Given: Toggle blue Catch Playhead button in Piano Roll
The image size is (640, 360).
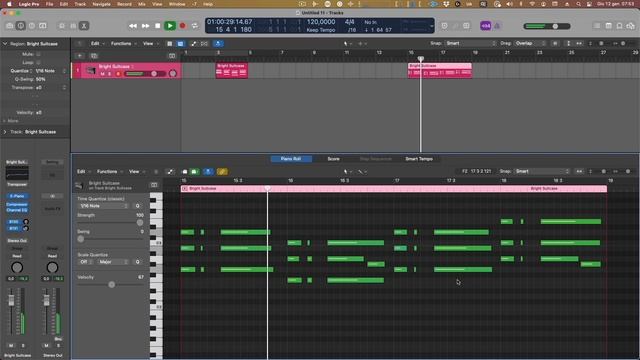Looking at the screenshot, I should [x=208, y=171].
